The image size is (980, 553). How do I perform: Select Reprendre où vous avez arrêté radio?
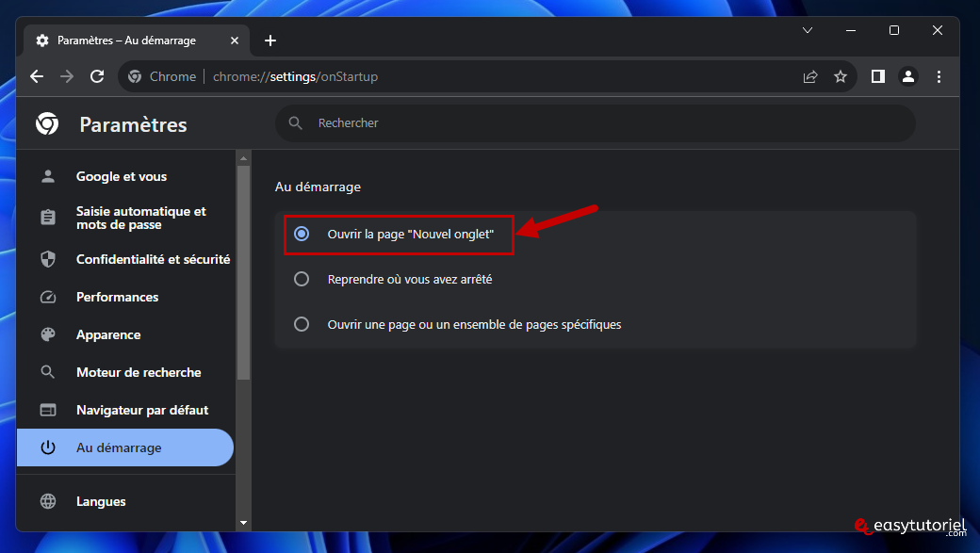click(302, 279)
